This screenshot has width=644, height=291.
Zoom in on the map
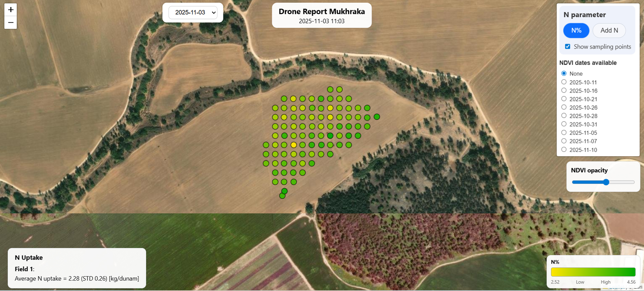11,10
